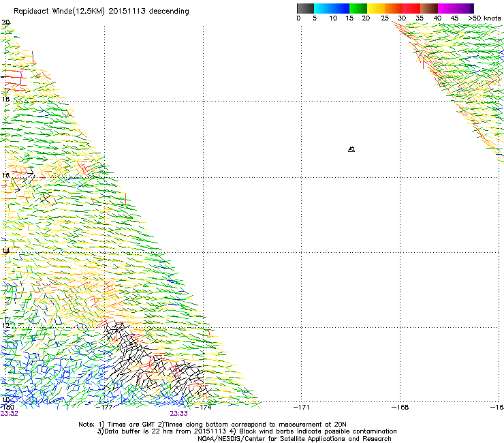504x443 pixels.
Task: Click the '12' latitude axis label
Action: (5, 326)
